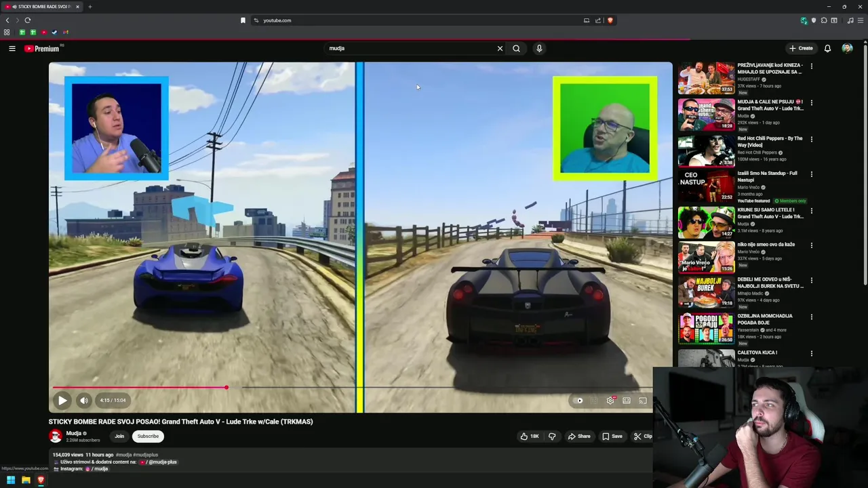Open Red Hot Chili Peppers By The Way thumbnail
The image size is (868, 488).
[706, 151]
